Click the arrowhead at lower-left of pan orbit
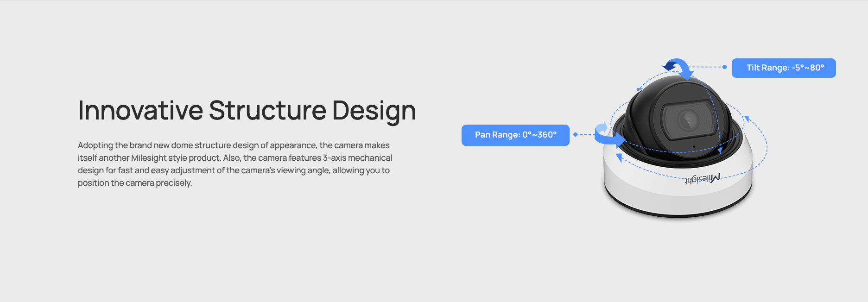The width and height of the screenshot is (868, 302). (619, 158)
